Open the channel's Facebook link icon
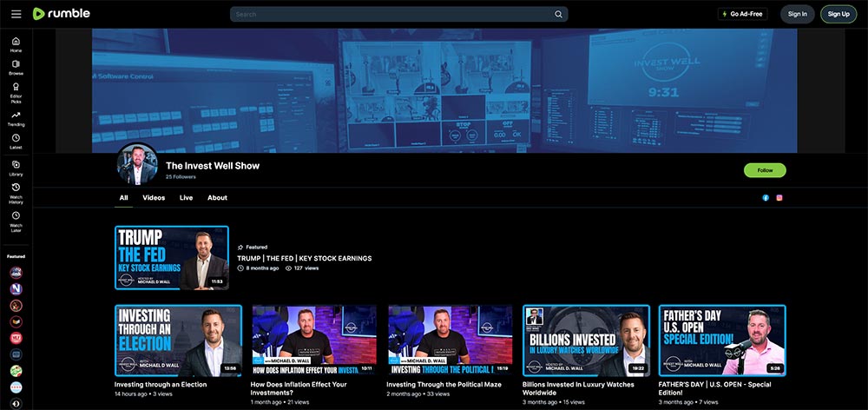Viewport: 868px width, 410px height. (x=766, y=198)
